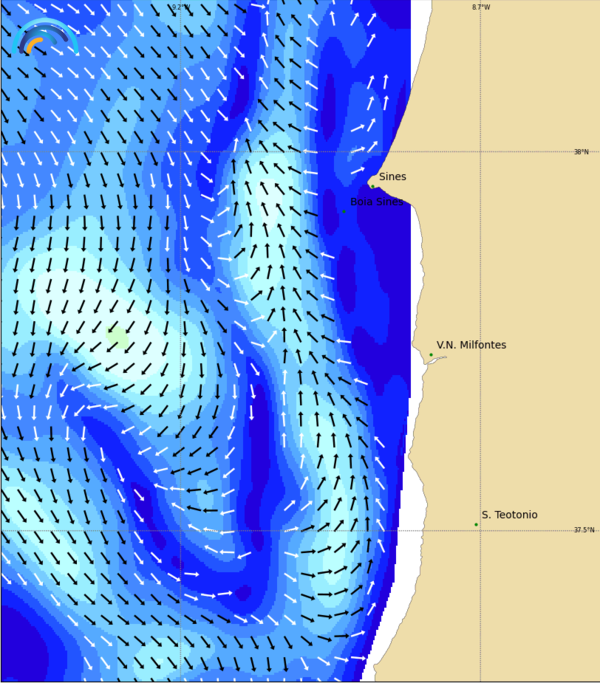
Task: Click the Sines cape headland tip
Action: 371,180
